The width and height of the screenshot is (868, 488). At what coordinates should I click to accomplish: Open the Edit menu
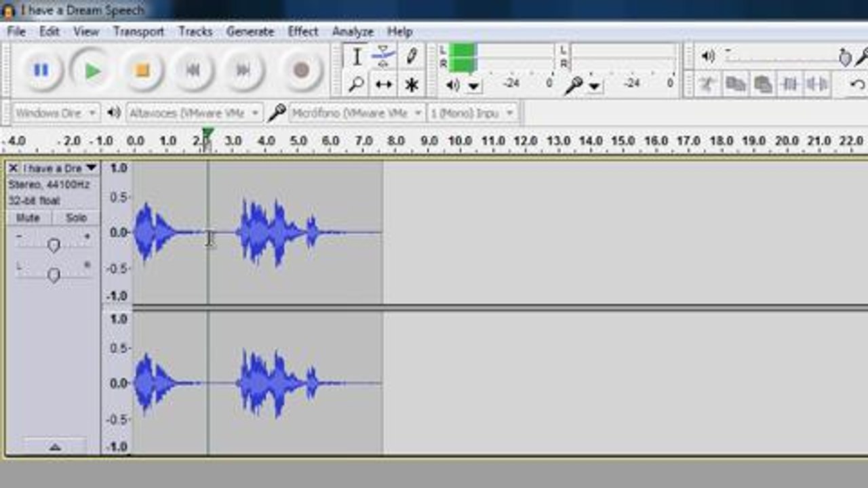[49, 31]
